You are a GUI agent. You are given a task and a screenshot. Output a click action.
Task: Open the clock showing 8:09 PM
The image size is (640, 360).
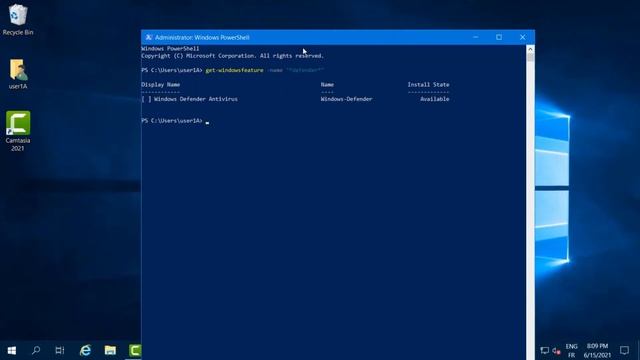pyautogui.click(x=597, y=351)
